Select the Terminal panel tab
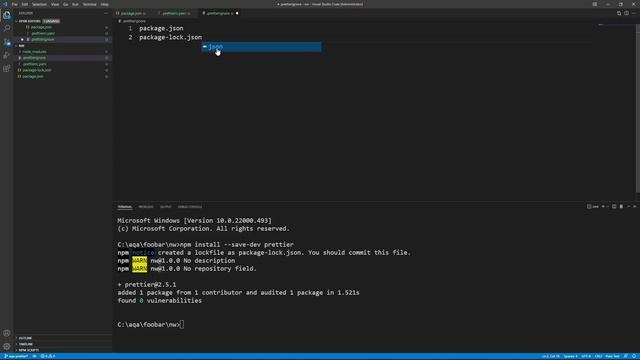Viewport: 640px width, 360px height. [124, 207]
